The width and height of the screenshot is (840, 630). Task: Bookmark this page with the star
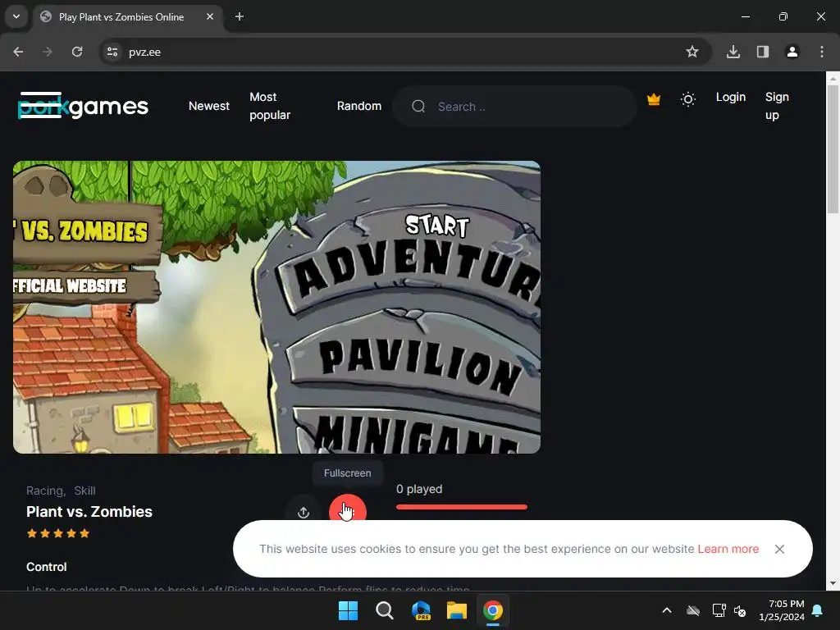pos(692,52)
